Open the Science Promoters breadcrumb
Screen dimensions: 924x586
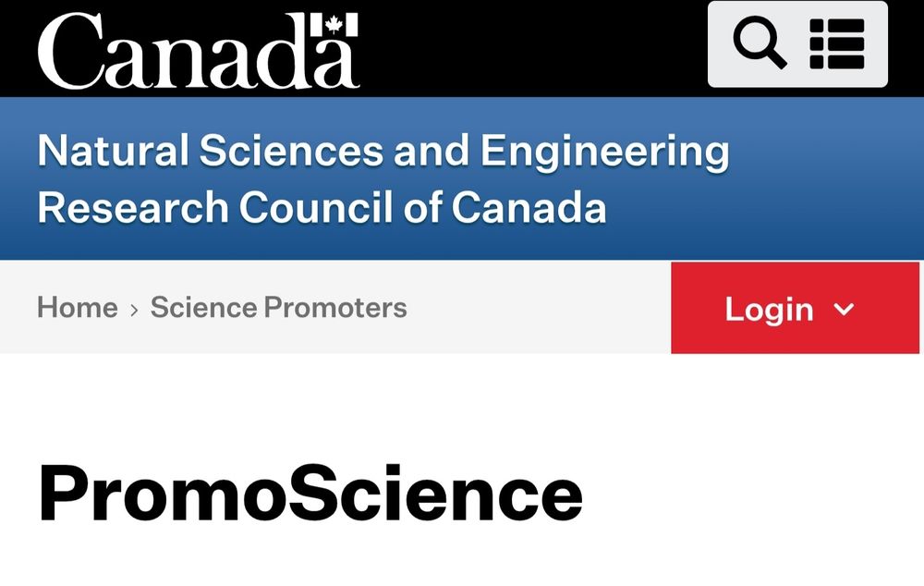(278, 307)
